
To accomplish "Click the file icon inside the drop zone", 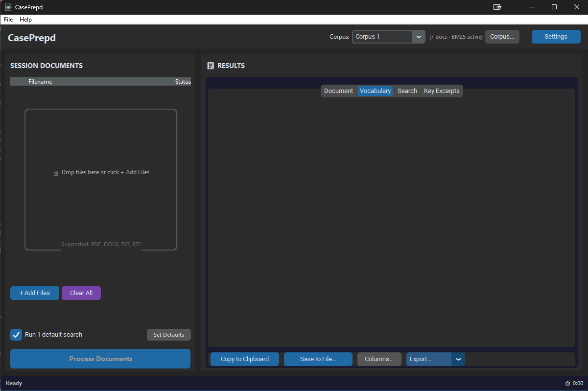I will tap(56, 172).
